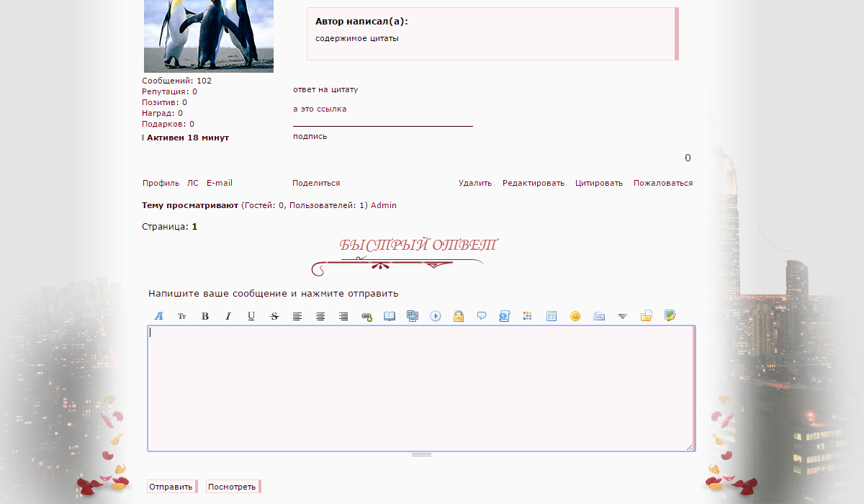This screenshot has width=864, height=504.
Task: Expand the gray down-arrow toolbar dropdown
Action: pos(623,316)
